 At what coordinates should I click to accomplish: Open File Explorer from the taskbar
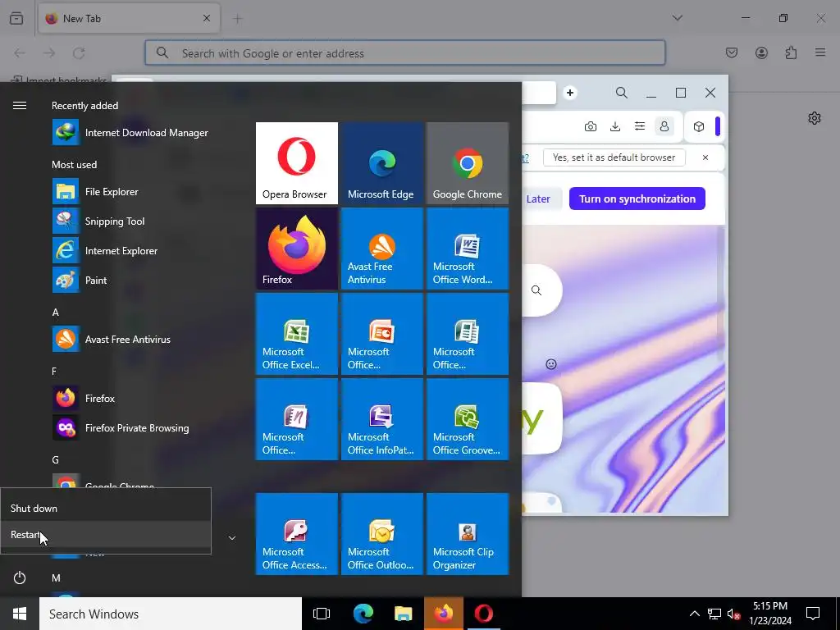(403, 614)
